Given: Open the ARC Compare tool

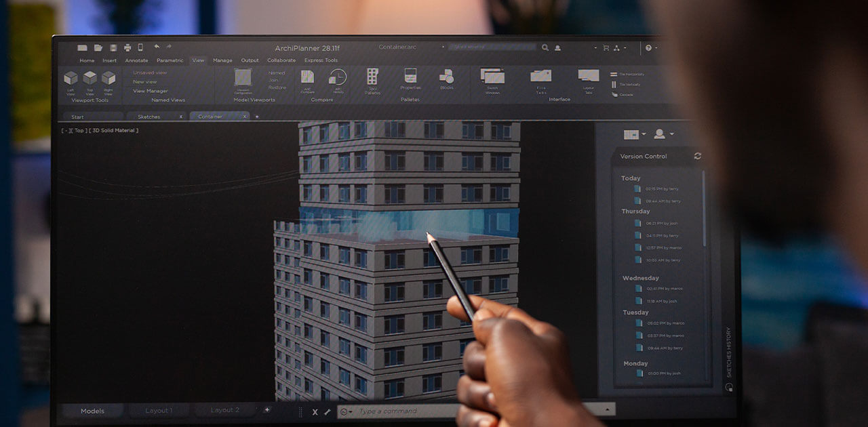Looking at the screenshot, I should tap(307, 77).
